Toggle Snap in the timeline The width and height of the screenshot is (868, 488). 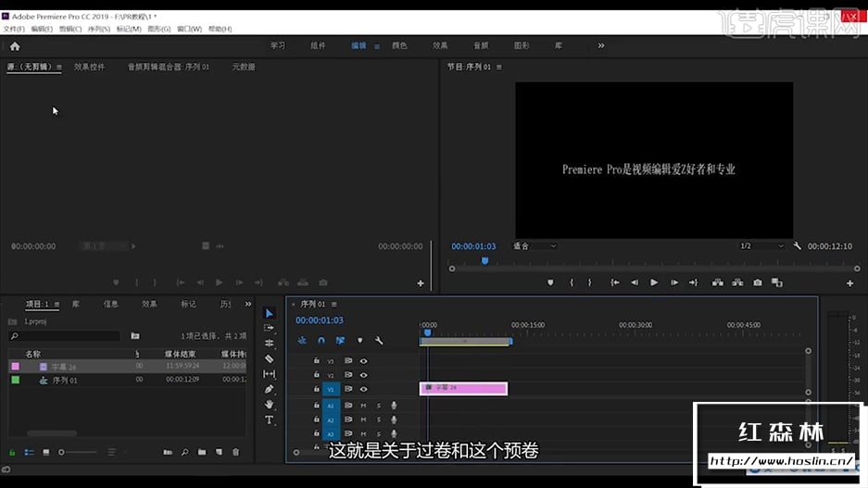321,341
